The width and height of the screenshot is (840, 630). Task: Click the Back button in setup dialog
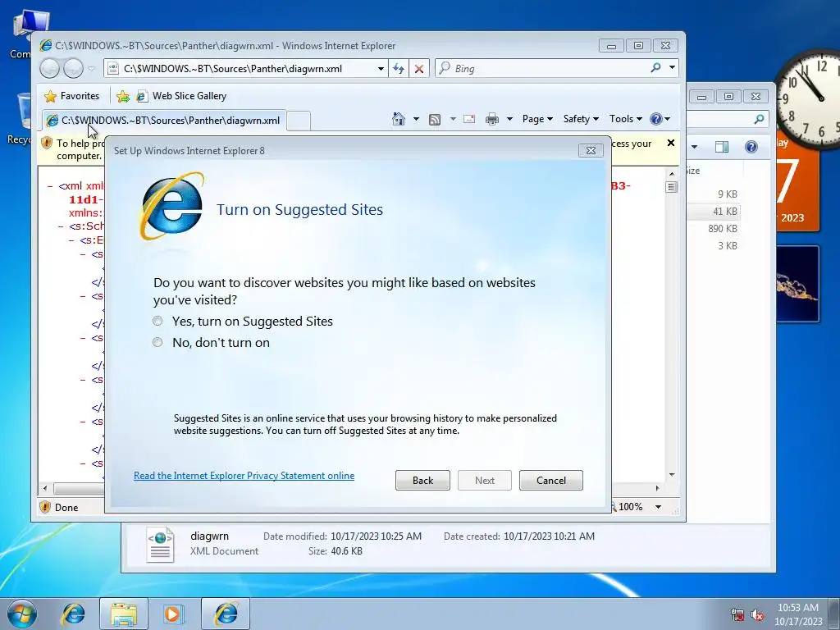pyautogui.click(x=422, y=481)
